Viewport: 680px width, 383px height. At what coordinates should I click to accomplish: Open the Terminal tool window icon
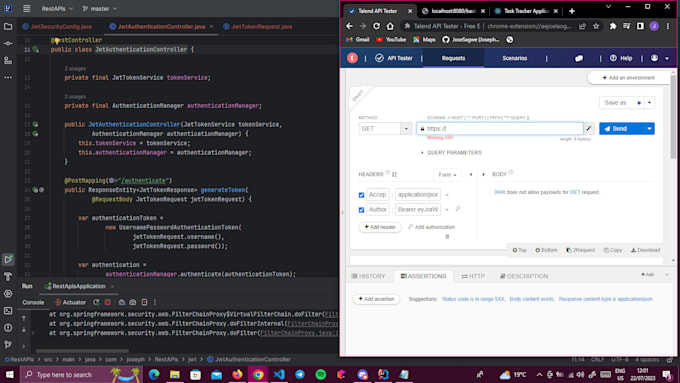coord(8,311)
